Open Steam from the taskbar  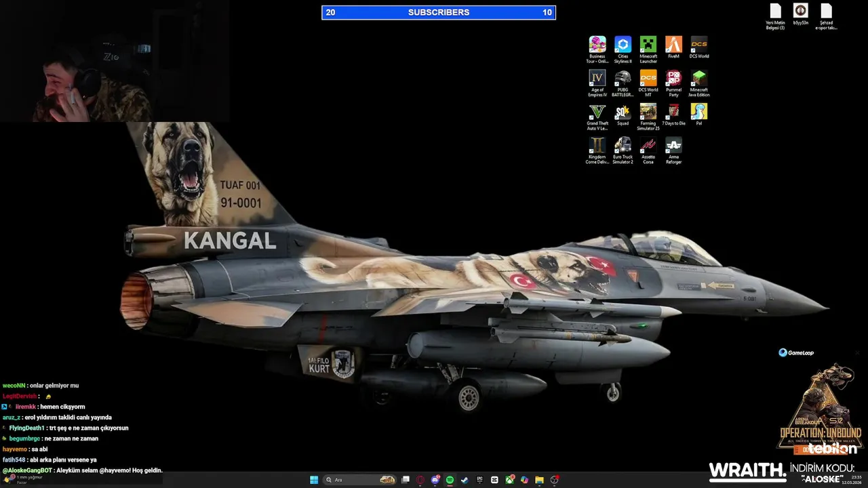point(465,480)
